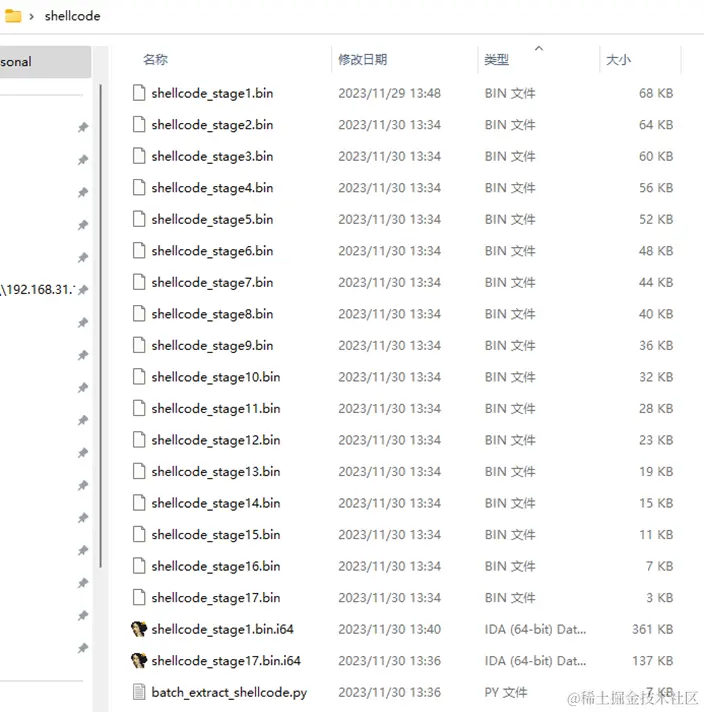Click file icon of shellcode_stage2.bin
This screenshot has width=704, height=712.
pos(139,124)
